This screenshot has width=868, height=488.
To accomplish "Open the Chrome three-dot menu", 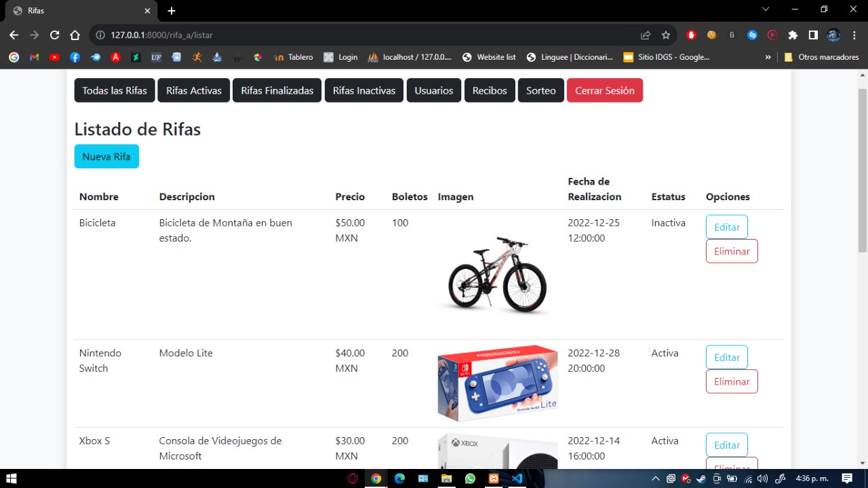I will [x=854, y=35].
